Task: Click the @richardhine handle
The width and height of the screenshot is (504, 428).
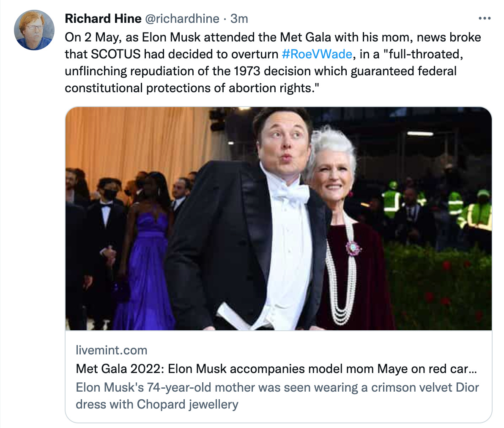Action: coord(182,19)
